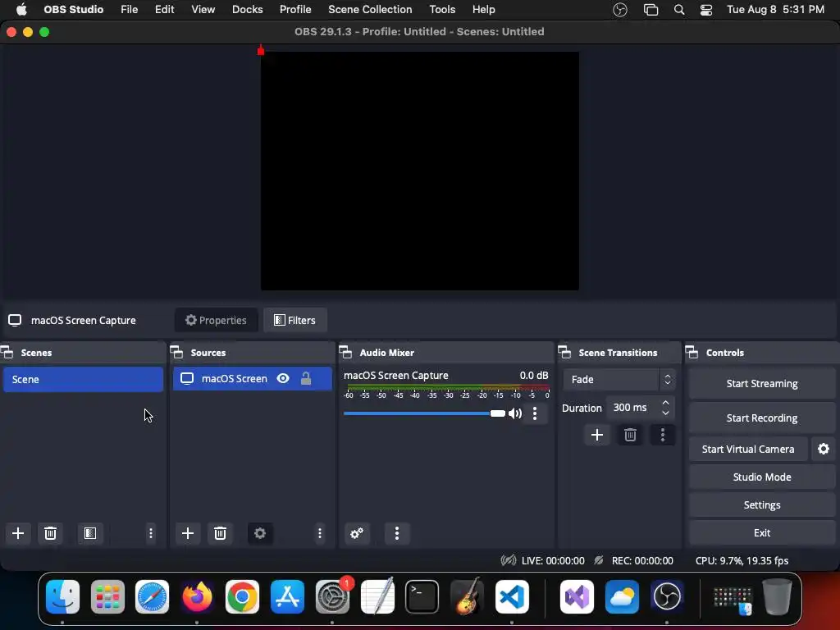This screenshot has width=840, height=630.
Task: Open source Properties button in toolbar
Action: tap(216, 320)
